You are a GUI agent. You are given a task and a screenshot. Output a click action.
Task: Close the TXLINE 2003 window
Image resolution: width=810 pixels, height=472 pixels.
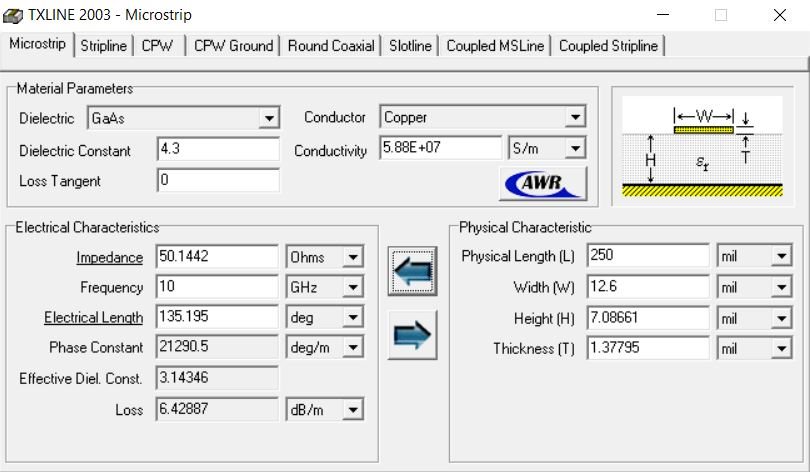click(780, 15)
